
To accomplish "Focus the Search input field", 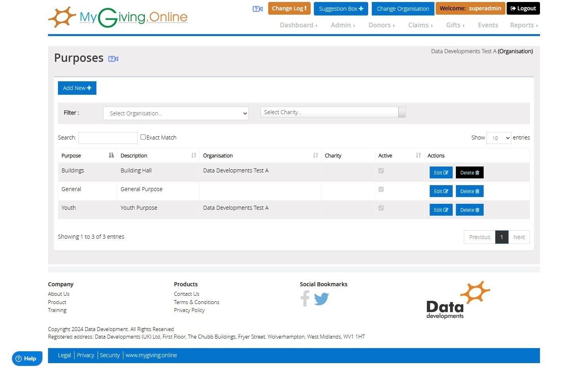I will [108, 138].
